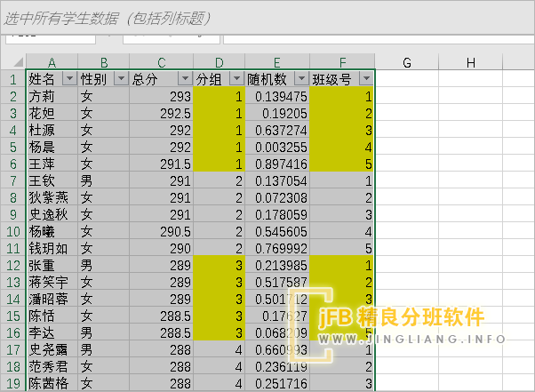Select row 19 header
This screenshot has width=535, height=392.
pos(13,383)
